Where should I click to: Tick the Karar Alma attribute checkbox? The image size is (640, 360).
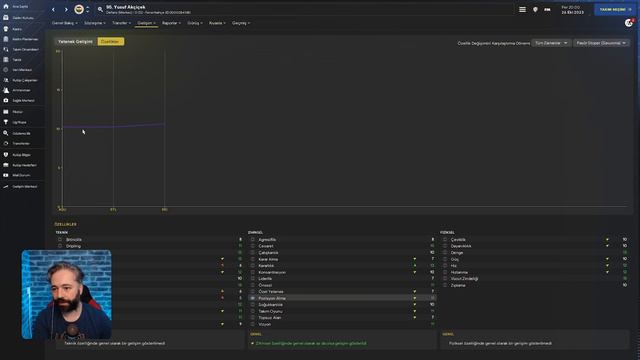point(253,259)
